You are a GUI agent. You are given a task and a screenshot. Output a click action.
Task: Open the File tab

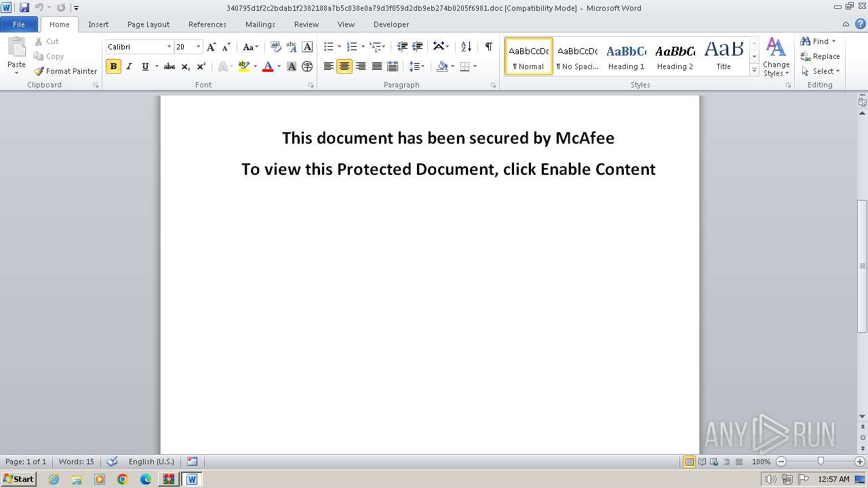click(x=19, y=24)
